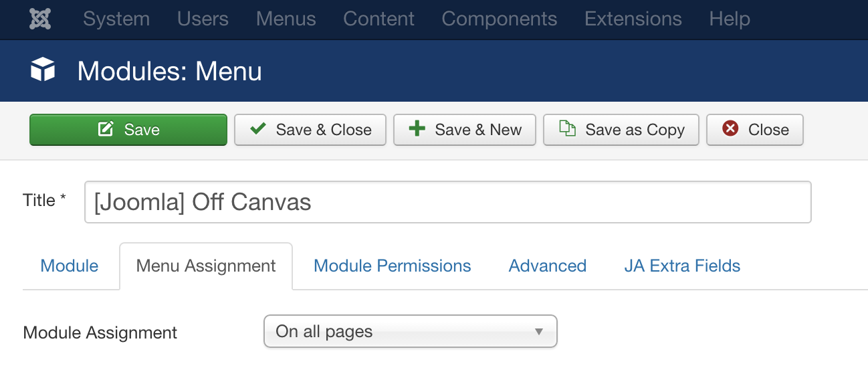Open the Users menu

click(x=203, y=19)
